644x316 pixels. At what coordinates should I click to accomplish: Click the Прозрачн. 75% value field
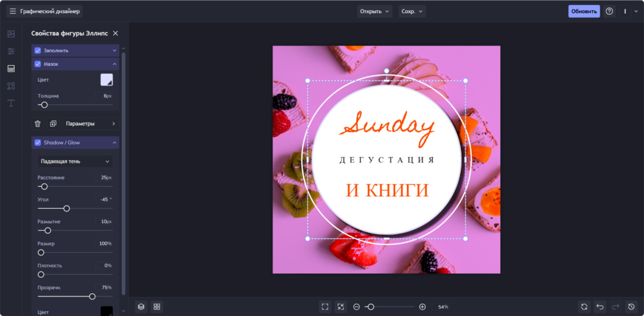[104, 287]
